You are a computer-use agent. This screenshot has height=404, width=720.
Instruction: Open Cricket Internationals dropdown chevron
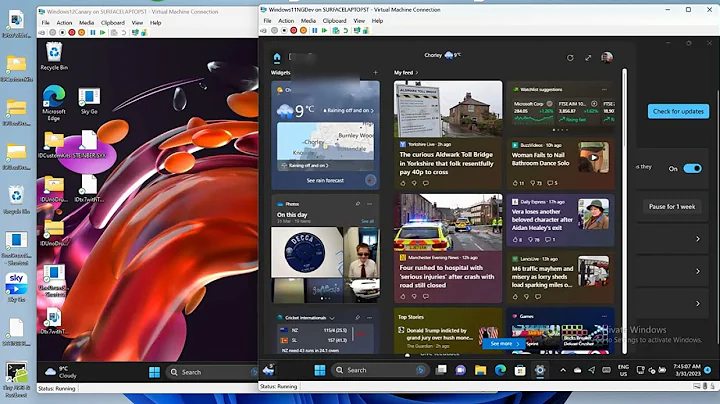point(332,318)
